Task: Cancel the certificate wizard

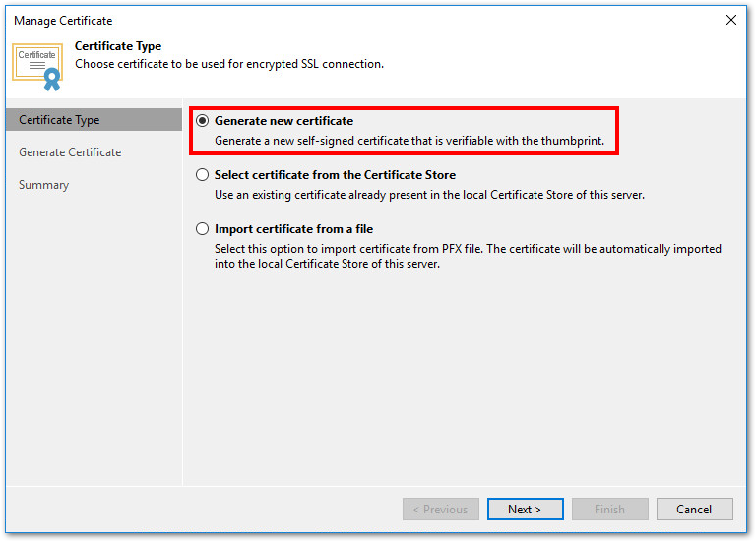Action: tap(694, 510)
